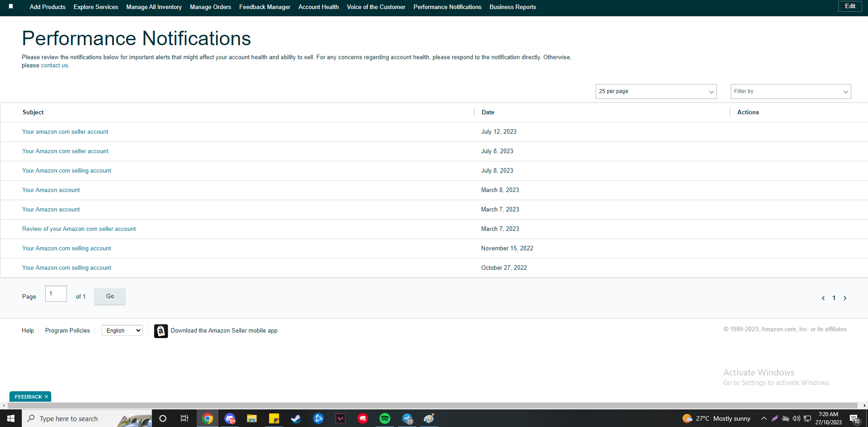Open the Help link in footer
868x427 pixels.
pyautogui.click(x=28, y=331)
